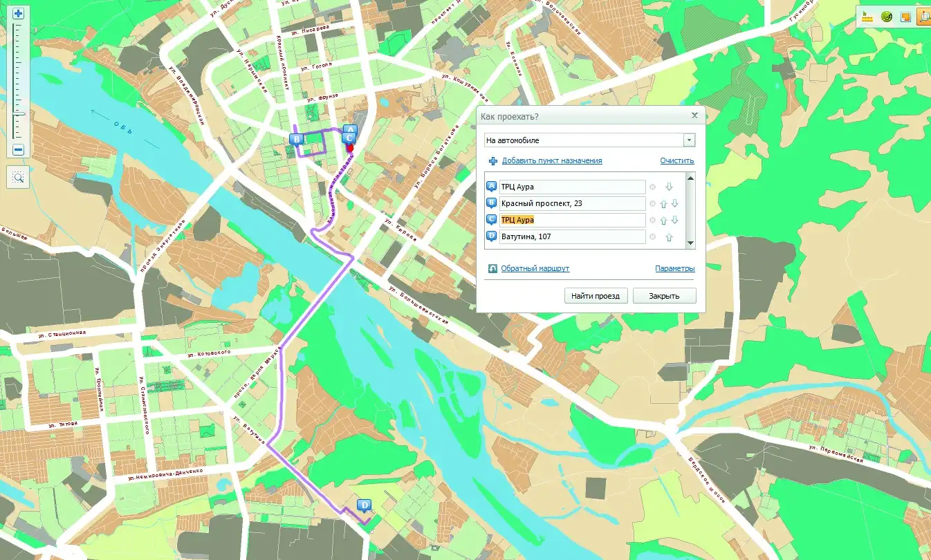
Task: Select the ruler distance measurement tool
Action: coord(867,17)
